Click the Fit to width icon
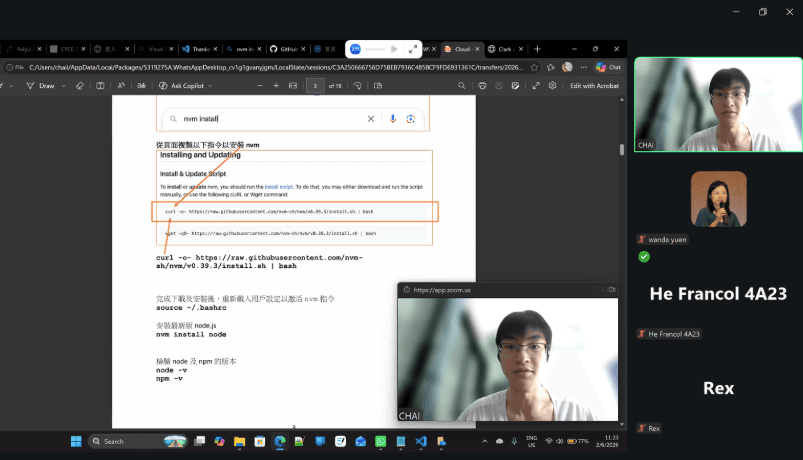The image size is (803, 460). [x=293, y=86]
